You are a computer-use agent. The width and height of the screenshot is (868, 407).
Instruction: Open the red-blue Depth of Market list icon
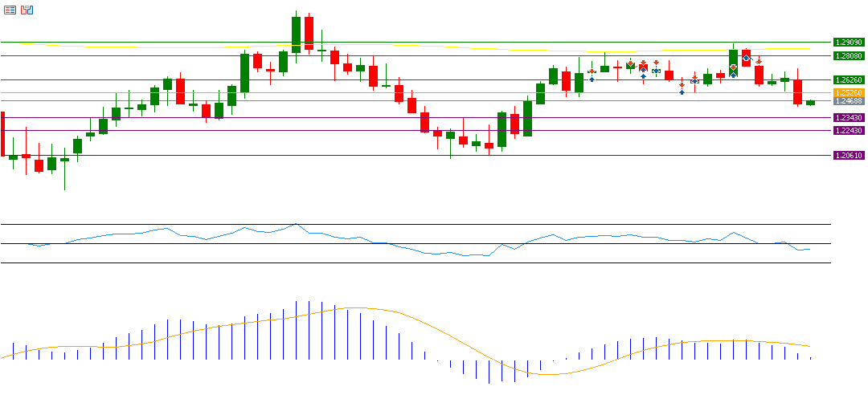click(x=10, y=10)
